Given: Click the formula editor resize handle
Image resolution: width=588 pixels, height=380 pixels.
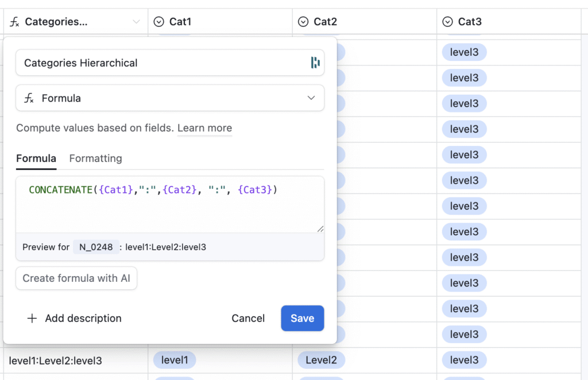Looking at the screenshot, I should coord(320,228).
